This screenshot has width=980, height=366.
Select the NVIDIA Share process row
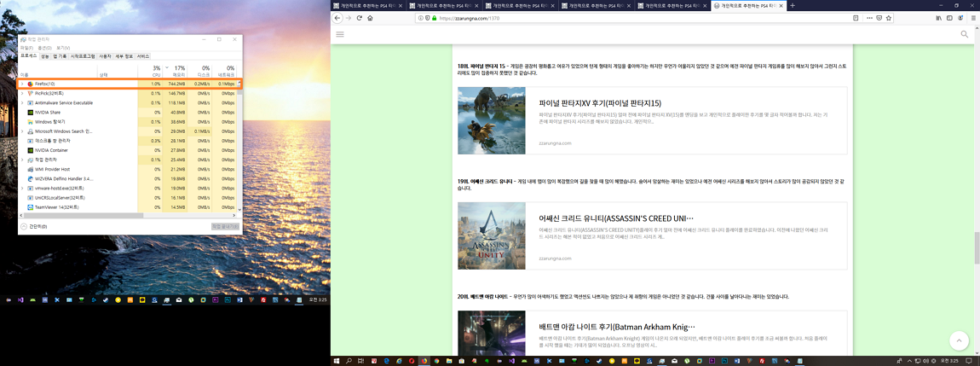[x=128, y=112]
